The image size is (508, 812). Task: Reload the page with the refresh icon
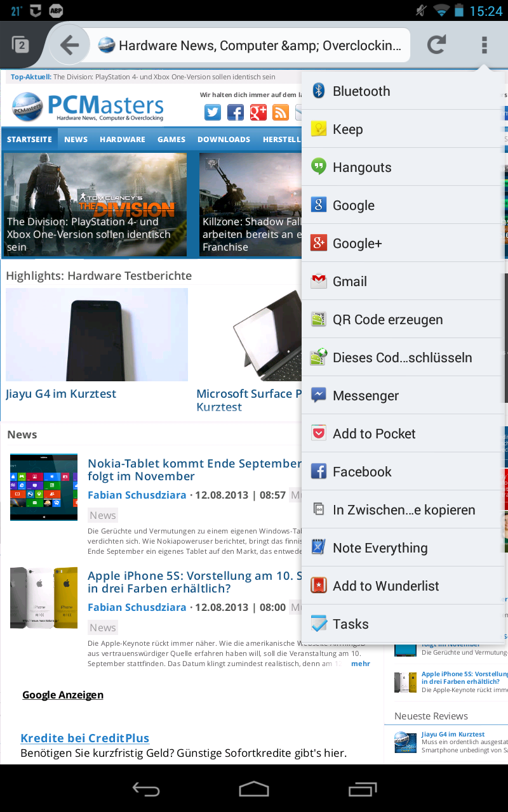436,44
